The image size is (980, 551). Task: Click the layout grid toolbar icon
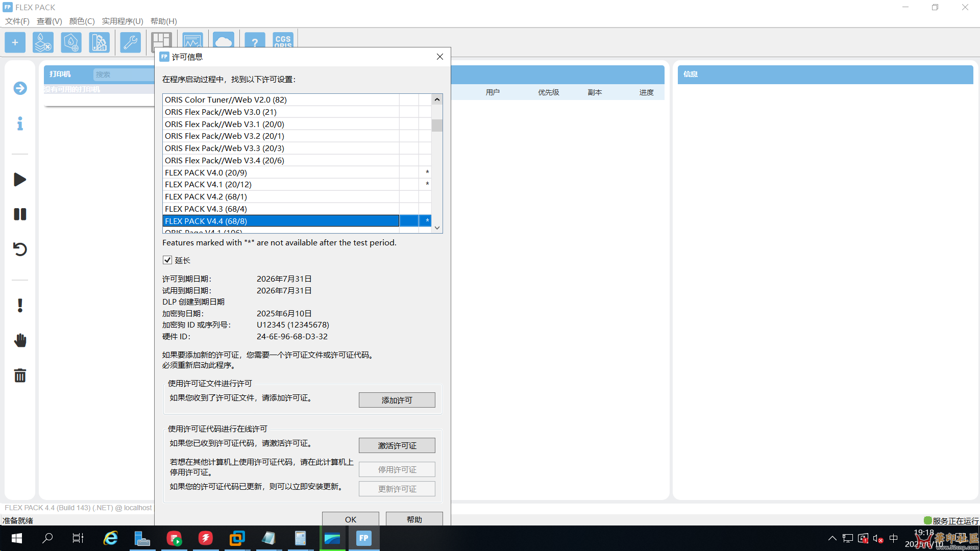pos(161,41)
